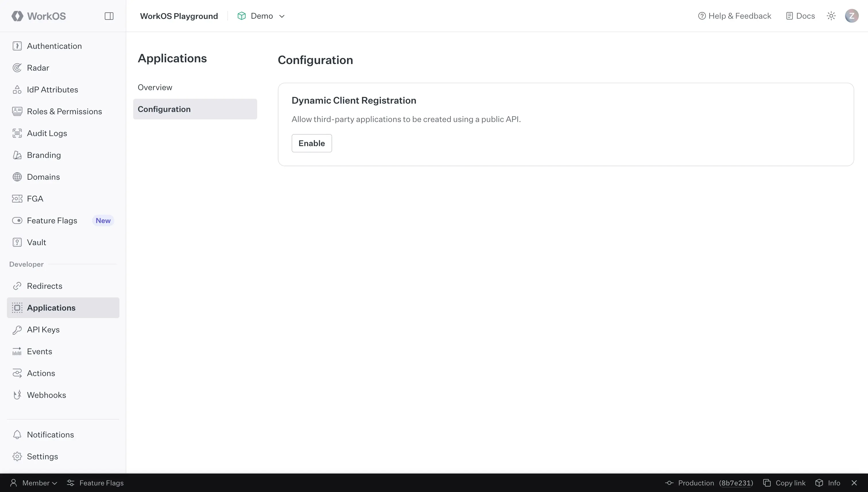Open the Webhooks label in the sidebar

pos(46,395)
